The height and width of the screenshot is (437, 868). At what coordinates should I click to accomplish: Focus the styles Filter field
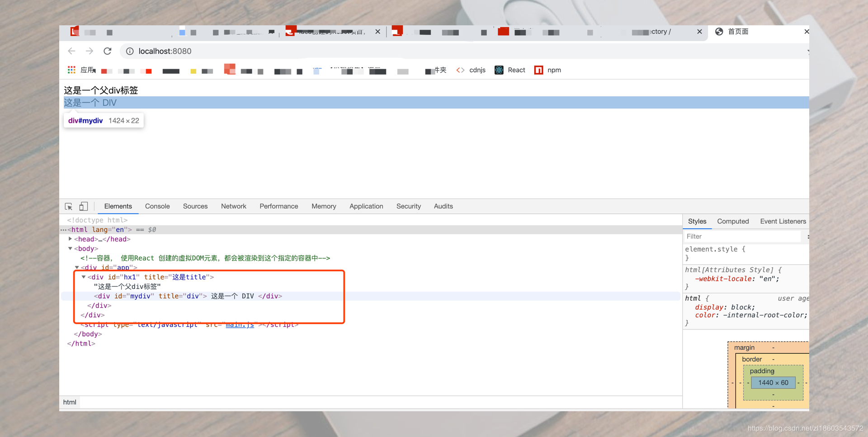pos(742,236)
